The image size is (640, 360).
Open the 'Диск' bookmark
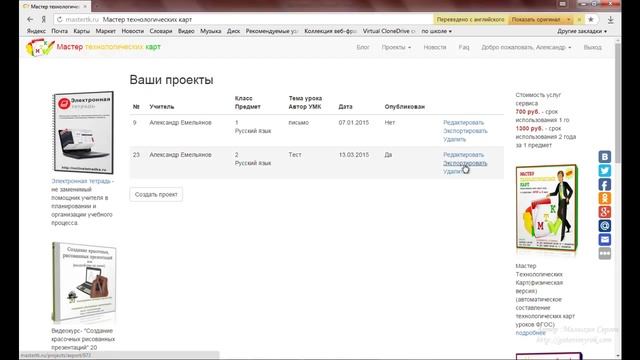(x=233, y=31)
